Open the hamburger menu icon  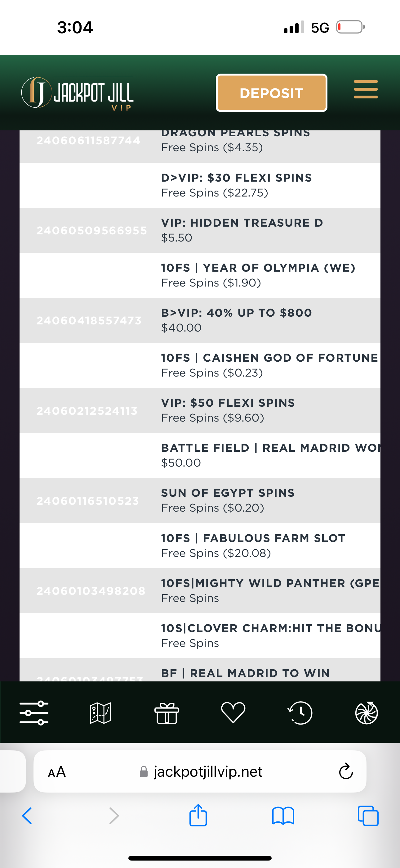366,90
